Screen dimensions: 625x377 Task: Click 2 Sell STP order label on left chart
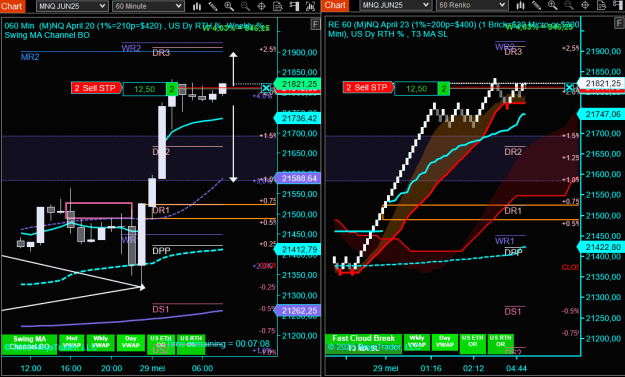coord(96,88)
